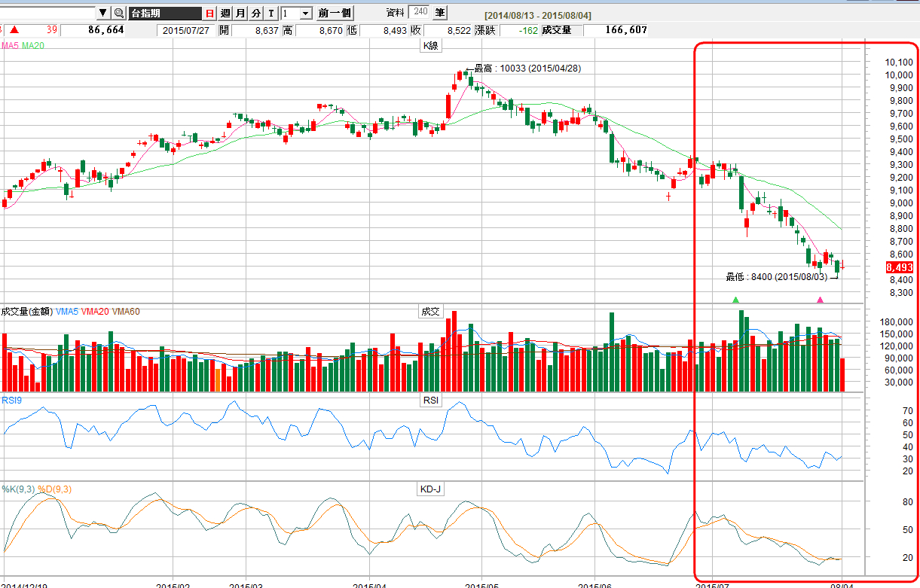This screenshot has width=920, height=588.
Task: Click the MA20 legend label
Action: tap(33, 46)
